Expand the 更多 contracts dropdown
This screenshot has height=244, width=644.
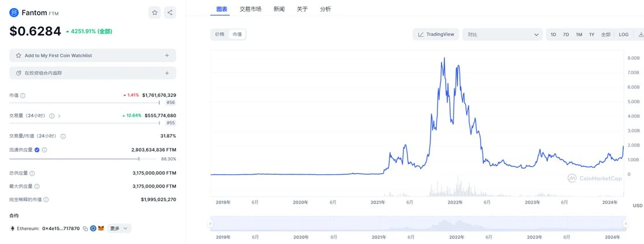click(x=119, y=228)
